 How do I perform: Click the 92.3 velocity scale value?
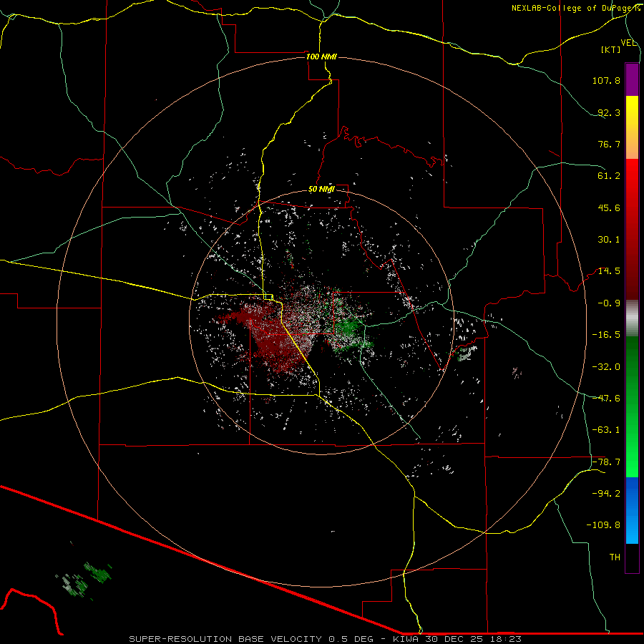tap(609, 112)
